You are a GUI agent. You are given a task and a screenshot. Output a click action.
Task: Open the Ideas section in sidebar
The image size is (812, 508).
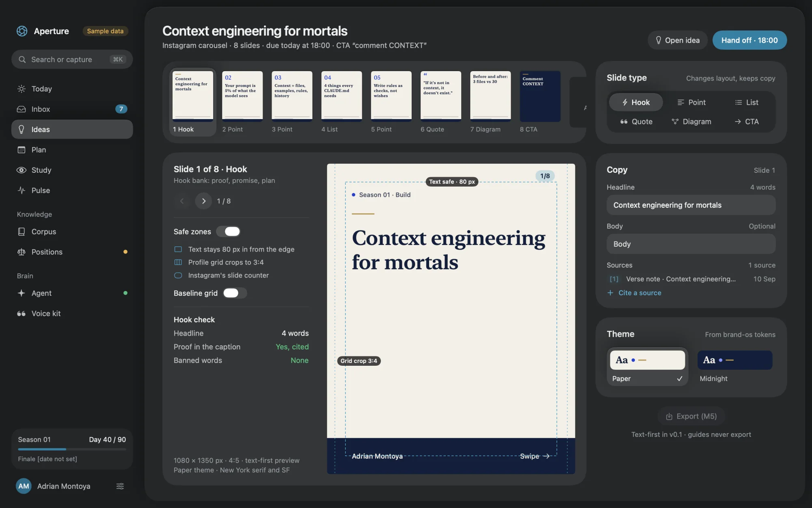72,129
